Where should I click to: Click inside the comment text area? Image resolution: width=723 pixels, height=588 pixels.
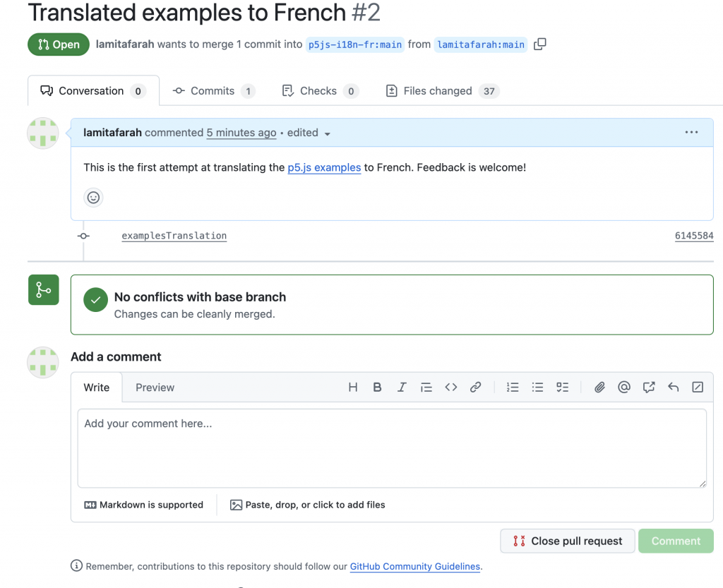[x=392, y=448]
